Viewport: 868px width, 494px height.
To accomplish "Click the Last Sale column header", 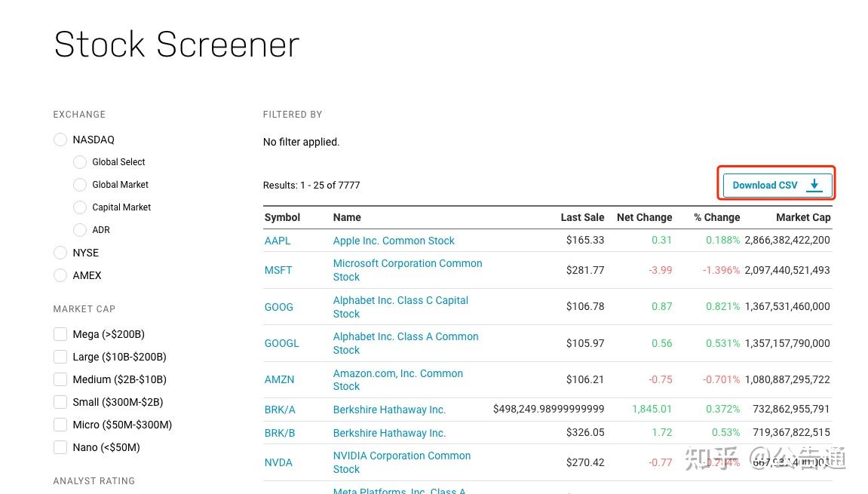I will coord(582,218).
